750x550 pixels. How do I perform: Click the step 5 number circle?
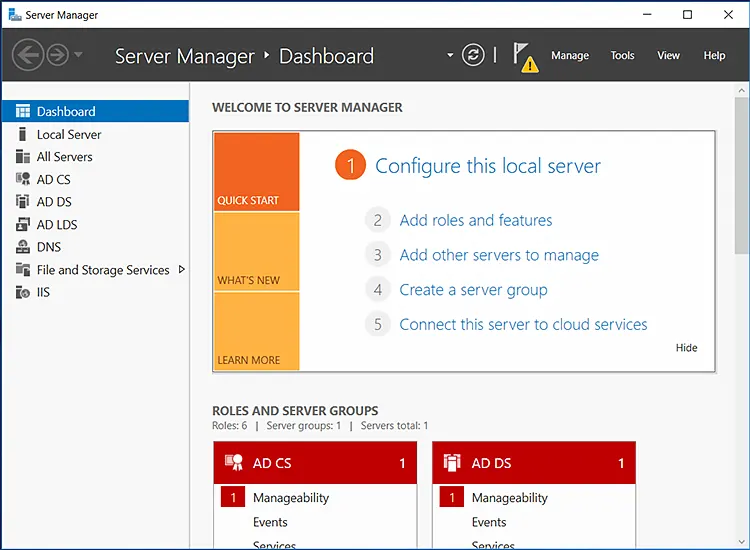coord(377,325)
